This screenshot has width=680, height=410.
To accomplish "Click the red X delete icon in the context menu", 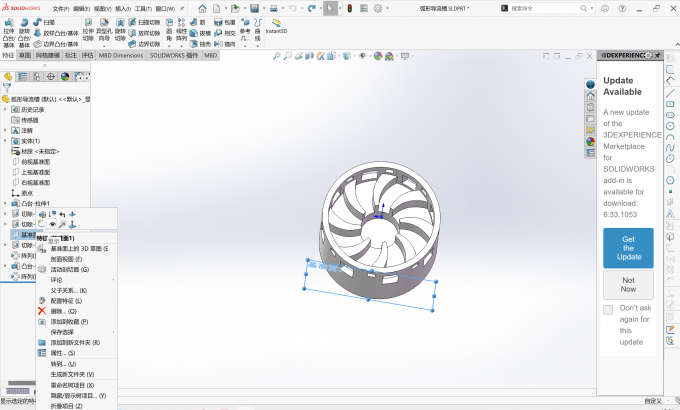I will (42, 311).
